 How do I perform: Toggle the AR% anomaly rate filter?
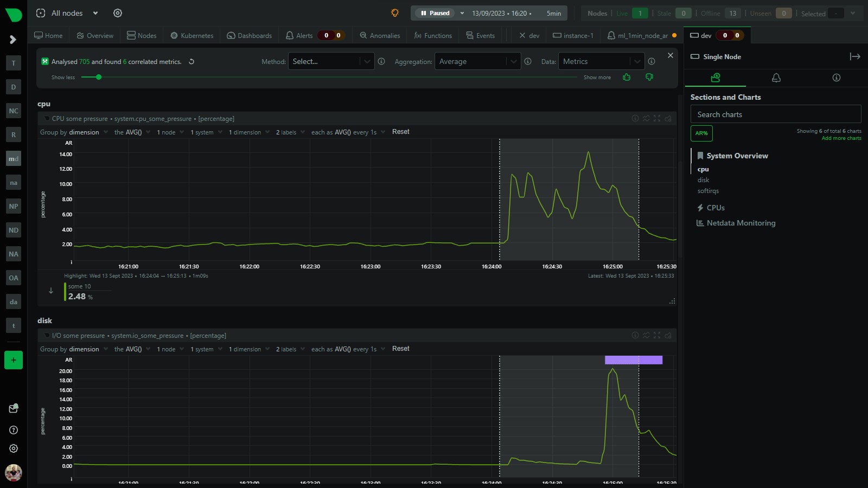[x=701, y=133]
